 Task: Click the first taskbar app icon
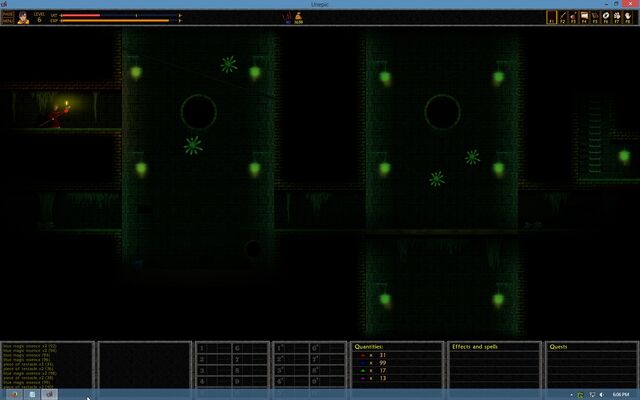tap(14, 394)
